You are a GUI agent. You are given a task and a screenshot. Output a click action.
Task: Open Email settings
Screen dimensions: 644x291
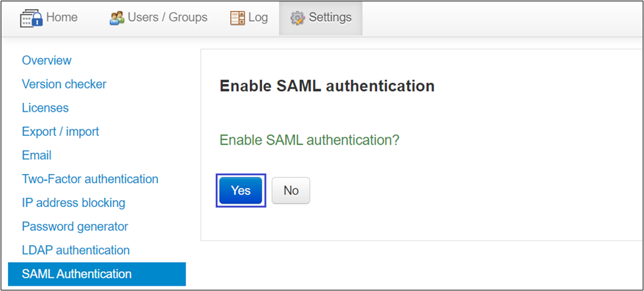(x=37, y=156)
